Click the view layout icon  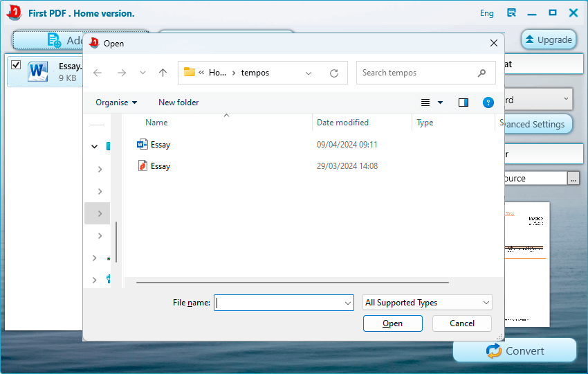pos(425,103)
